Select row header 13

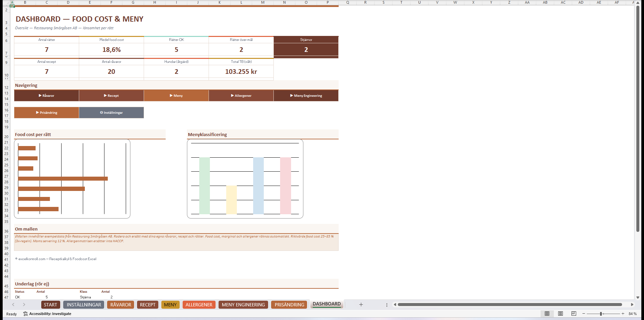click(6, 93)
